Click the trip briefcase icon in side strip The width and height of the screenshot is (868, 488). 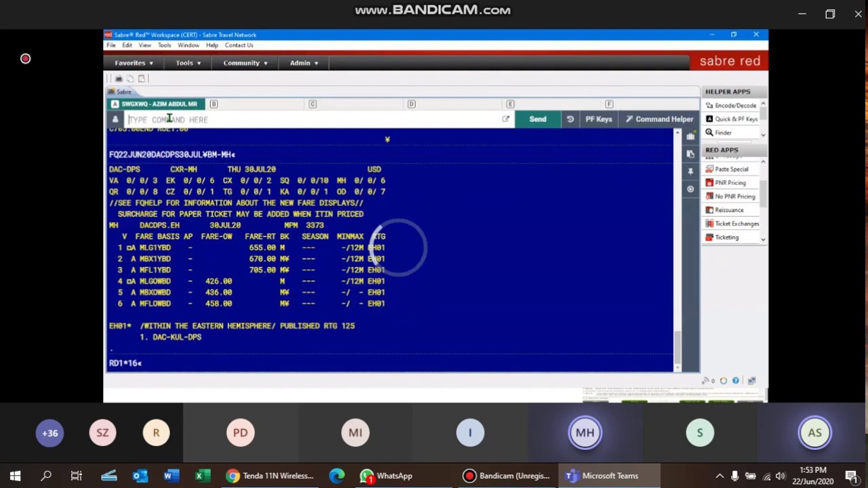click(690, 136)
